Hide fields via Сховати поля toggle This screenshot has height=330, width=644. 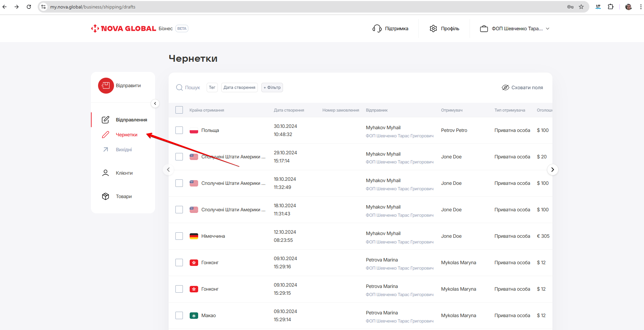tap(523, 88)
